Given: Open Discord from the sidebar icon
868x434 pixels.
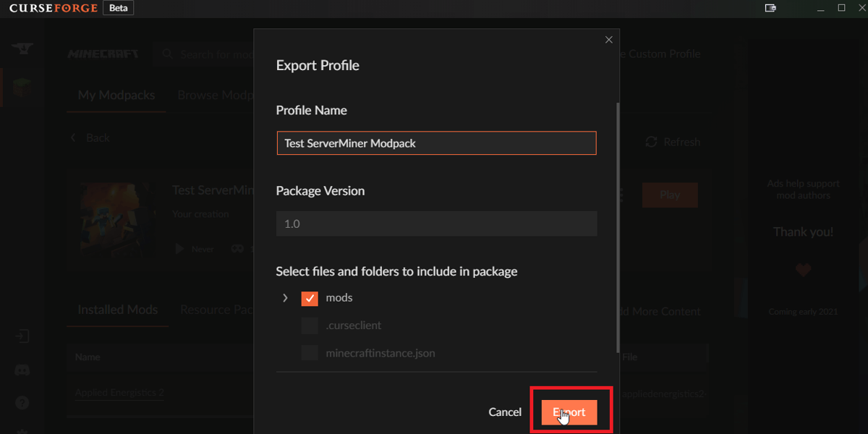Looking at the screenshot, I should (22, 370).
